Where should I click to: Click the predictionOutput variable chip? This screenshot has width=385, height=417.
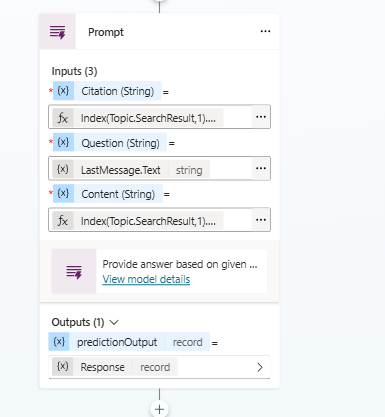(129, 342)
